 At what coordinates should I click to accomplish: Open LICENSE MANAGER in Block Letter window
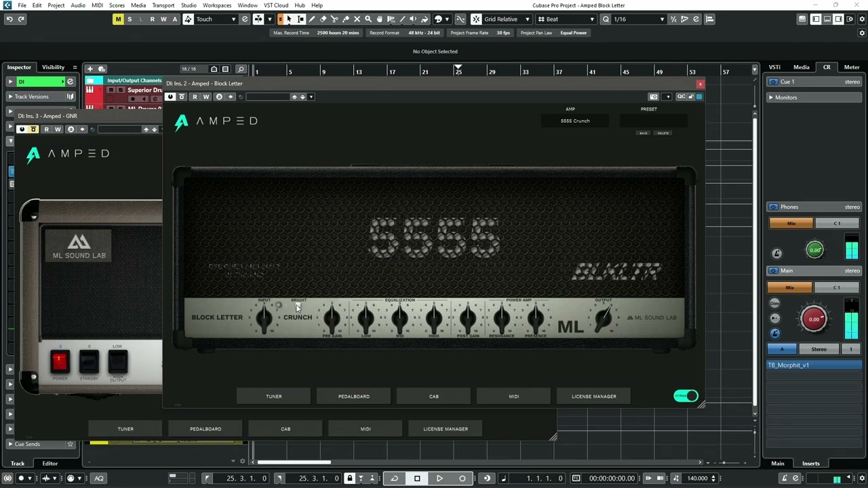(x=594, y=396)
